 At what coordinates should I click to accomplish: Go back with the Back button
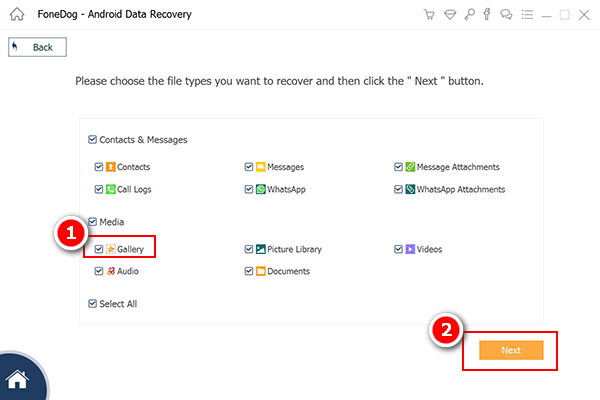coord(37,47)
